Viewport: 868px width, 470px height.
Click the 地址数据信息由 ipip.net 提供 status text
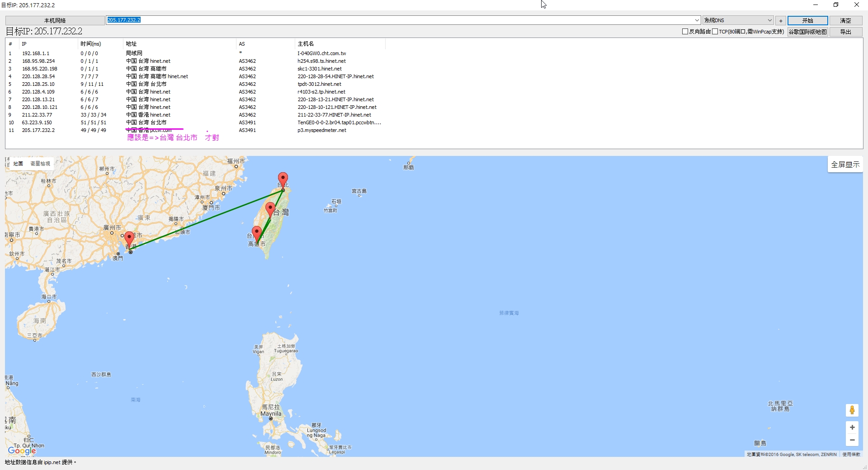(41, 462)
